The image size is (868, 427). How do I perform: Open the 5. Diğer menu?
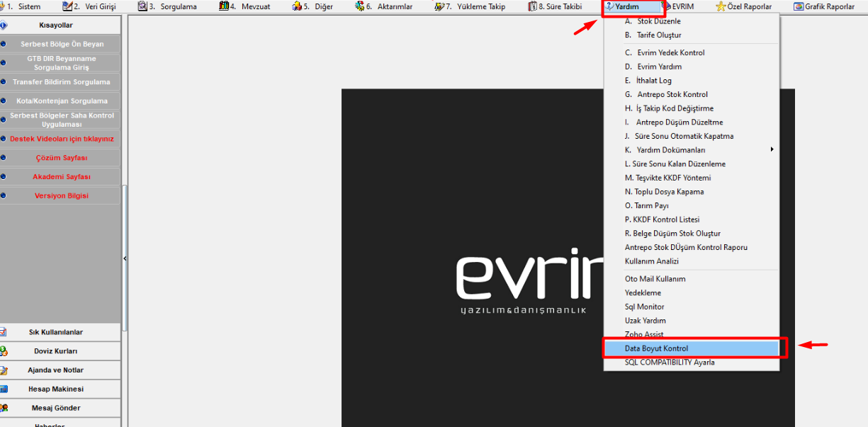click(x=313, y=6)
